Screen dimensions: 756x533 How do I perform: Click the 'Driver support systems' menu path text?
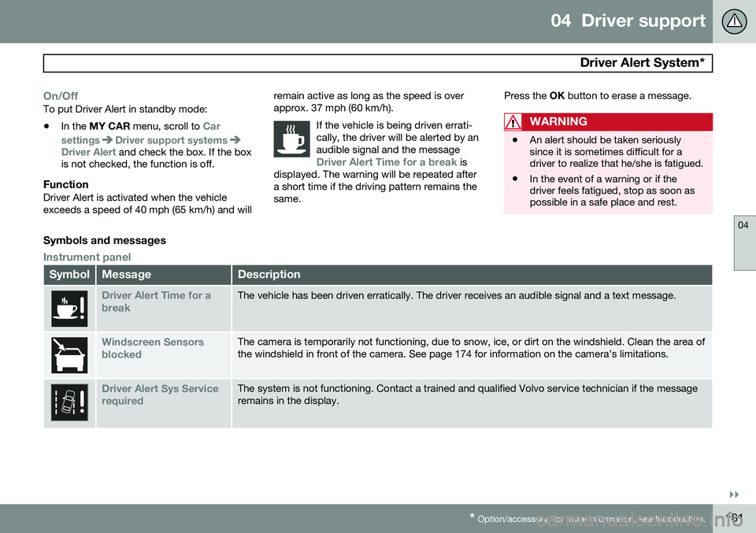pos(171,140)
